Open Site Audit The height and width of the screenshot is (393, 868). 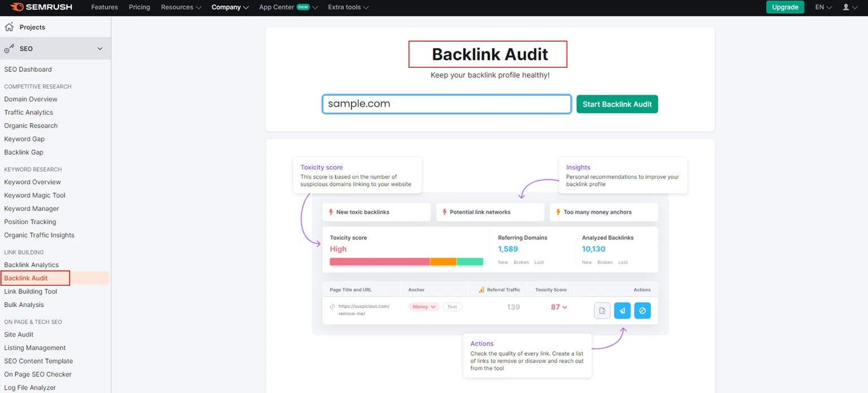19,335
